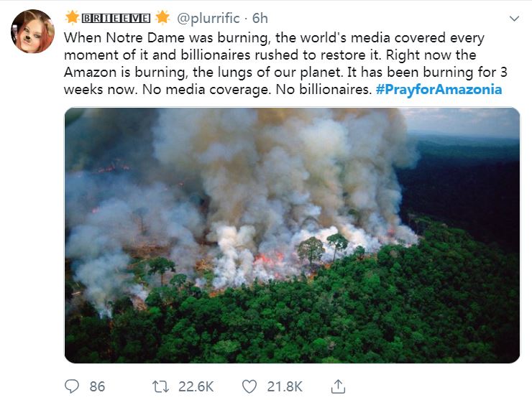The width and height of the screenshot is (532, 400).
Task: Click the star emoji before the display name
Action: 72,17
